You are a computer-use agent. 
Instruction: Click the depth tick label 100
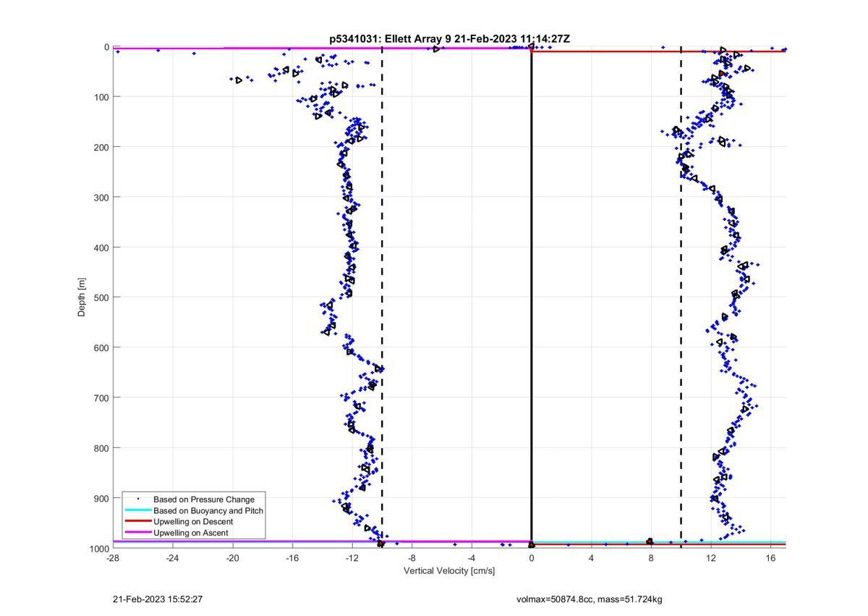(x=102, y=97)
